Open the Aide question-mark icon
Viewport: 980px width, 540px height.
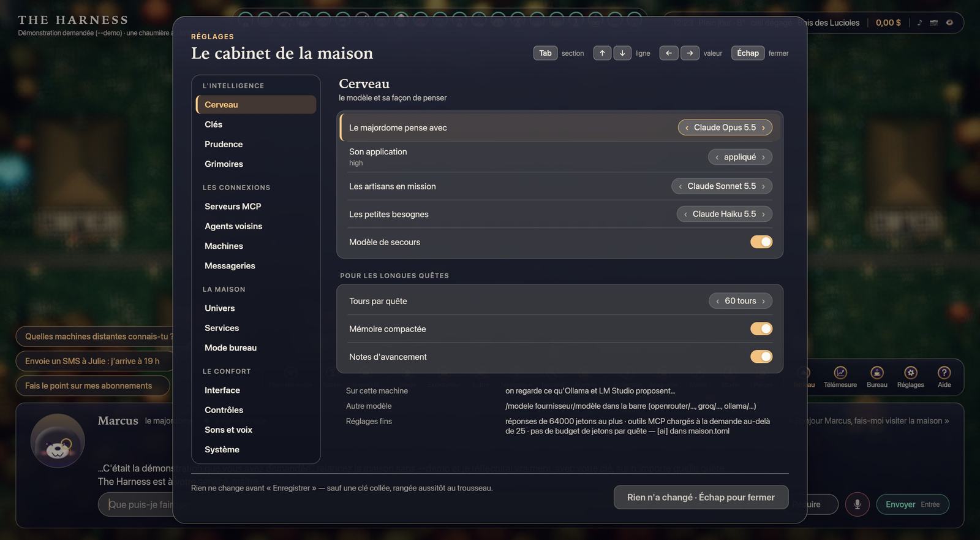click(944, 373)
